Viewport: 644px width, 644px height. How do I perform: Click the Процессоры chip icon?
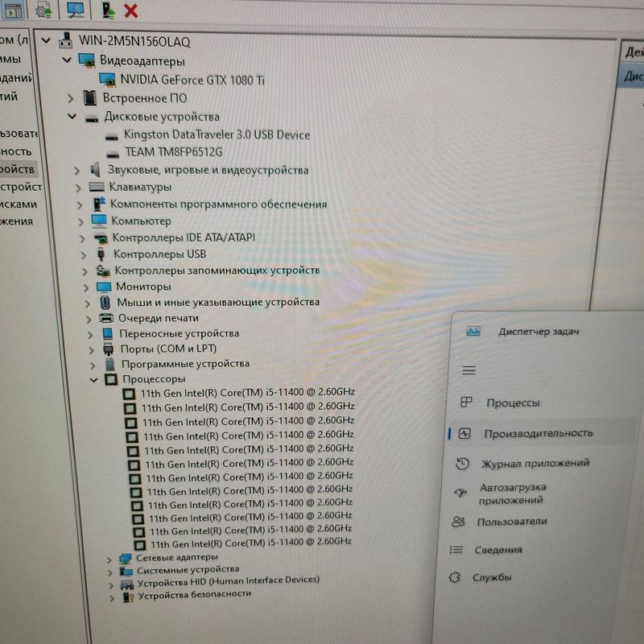pos(111,379)
